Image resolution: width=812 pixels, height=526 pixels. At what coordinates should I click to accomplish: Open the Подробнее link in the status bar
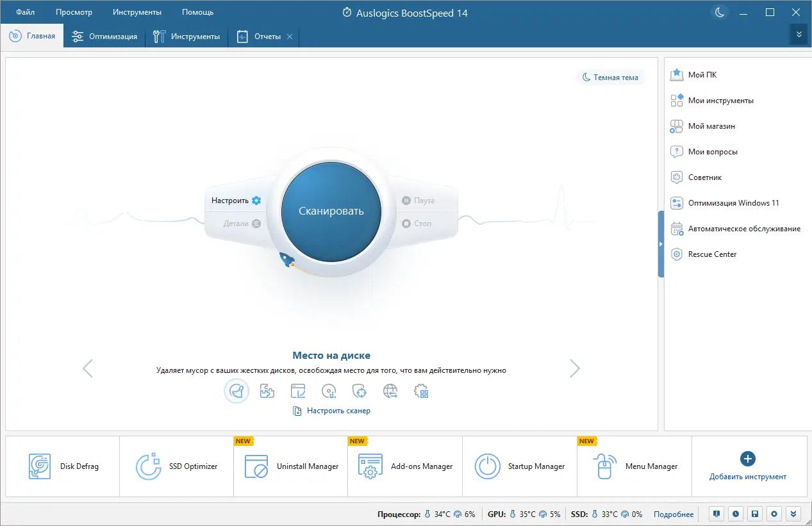tap(674, 514)
